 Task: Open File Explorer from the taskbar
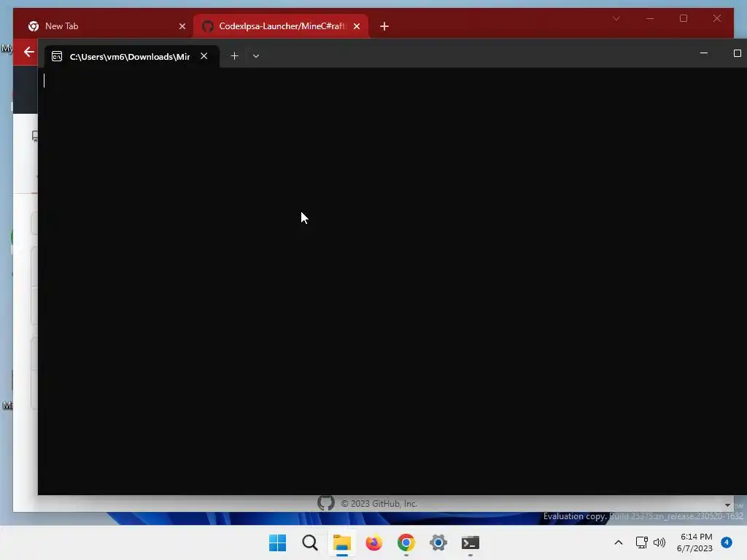point(341,542)
